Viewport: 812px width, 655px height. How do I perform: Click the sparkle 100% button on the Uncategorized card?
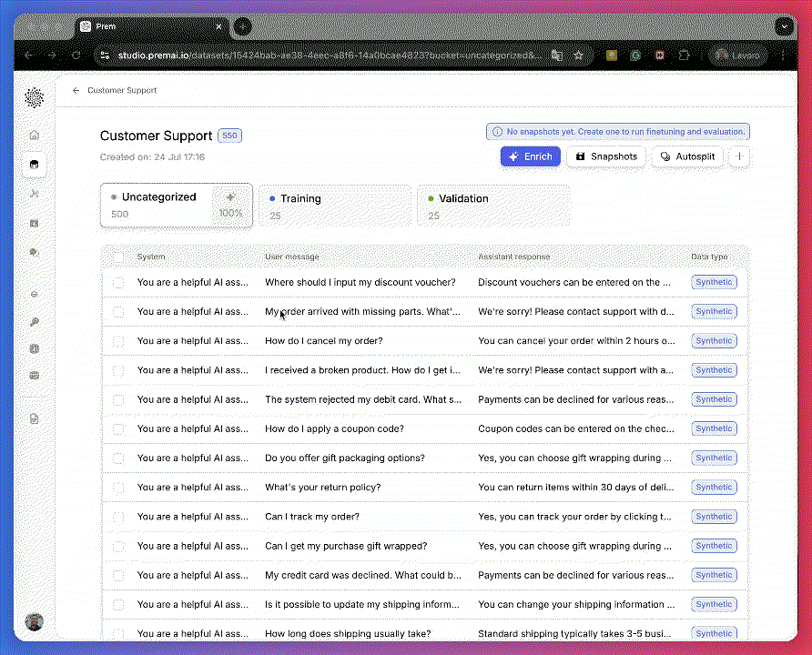[231, 205]
